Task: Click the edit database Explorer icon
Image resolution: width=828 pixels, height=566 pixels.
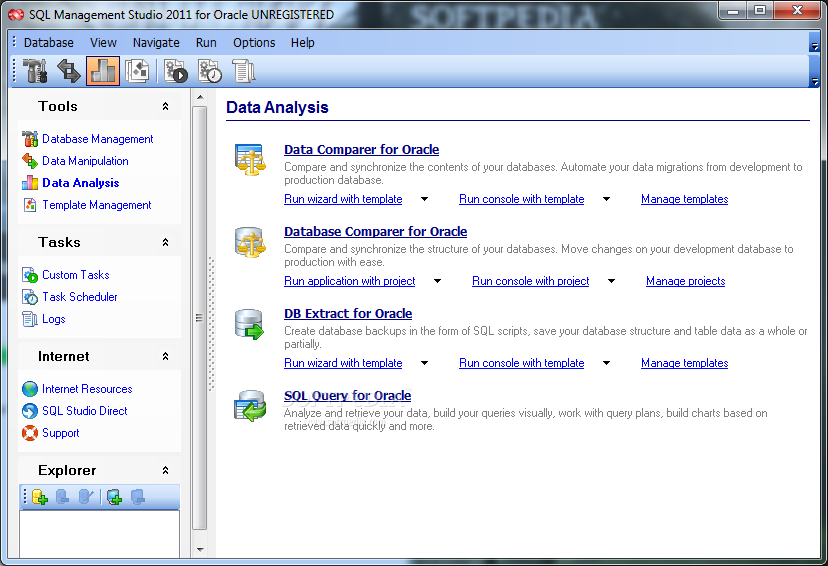Action: pos(86,497)
